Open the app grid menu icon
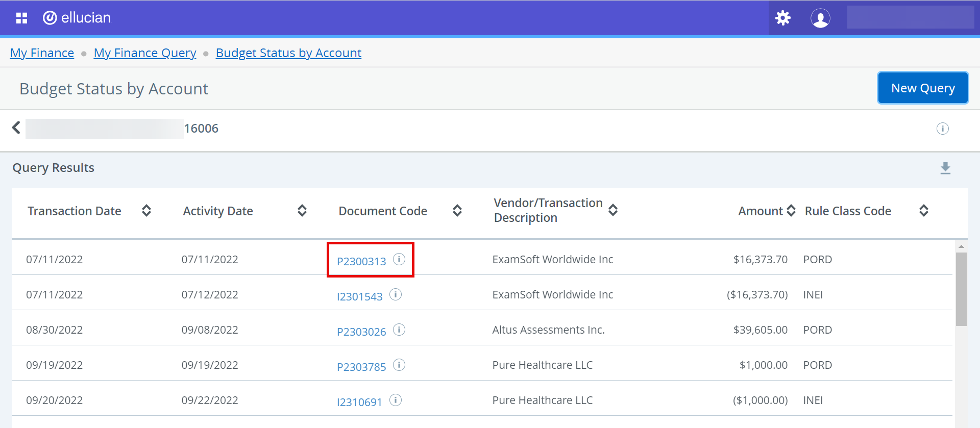This screenshot has width=980, height=428. click(21, 18)
